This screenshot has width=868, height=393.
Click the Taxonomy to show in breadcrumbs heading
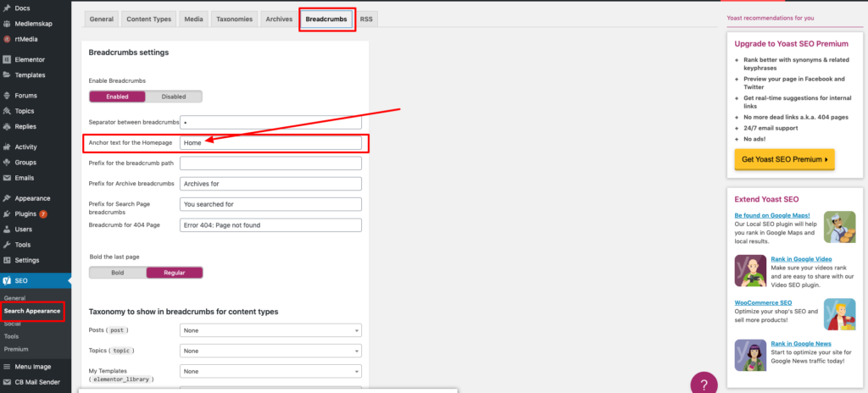[183, 312]
